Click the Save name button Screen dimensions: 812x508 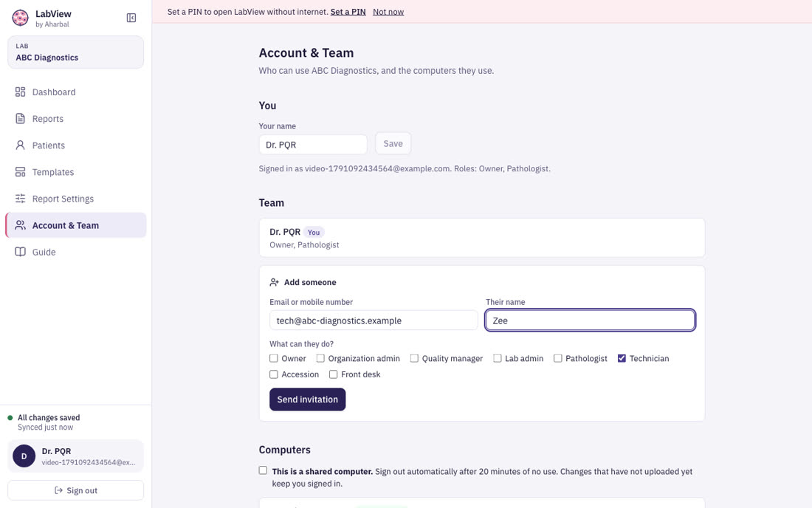click(393, 144)
